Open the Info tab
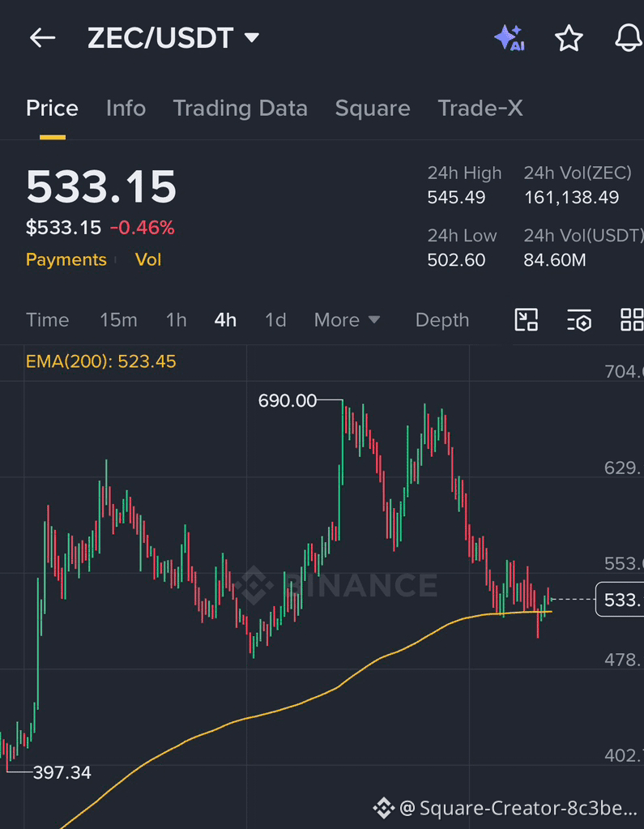 pos(126,109)
